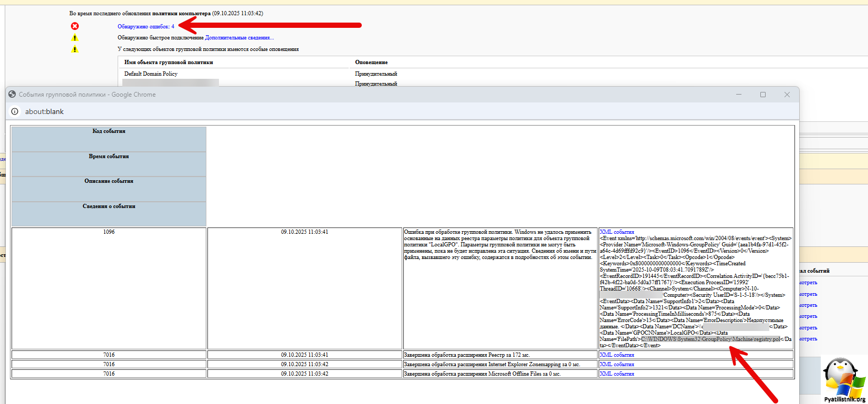Viewport: 868px width, 404px height.
Task: Close the События групповой политики window
Action: [787, 95]
